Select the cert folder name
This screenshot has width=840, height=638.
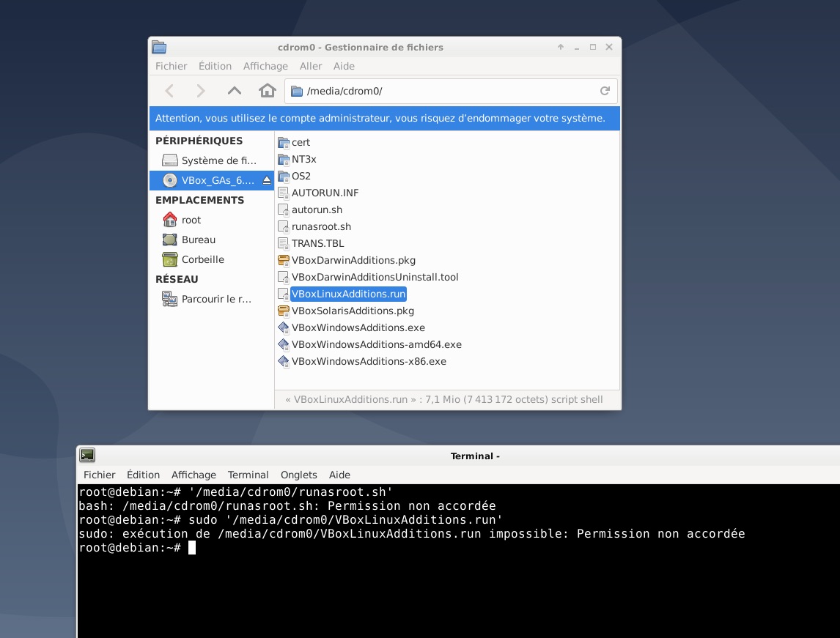point(301,142)
